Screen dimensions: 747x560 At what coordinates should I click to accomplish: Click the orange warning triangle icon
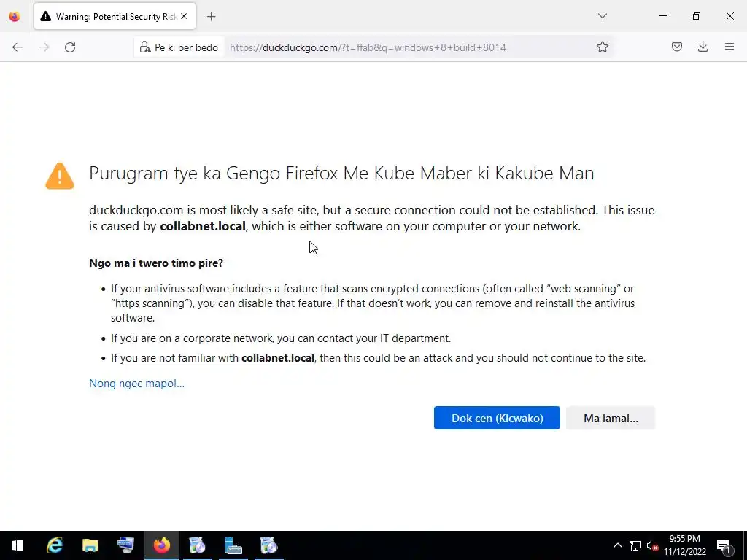(x=60, y=176)
